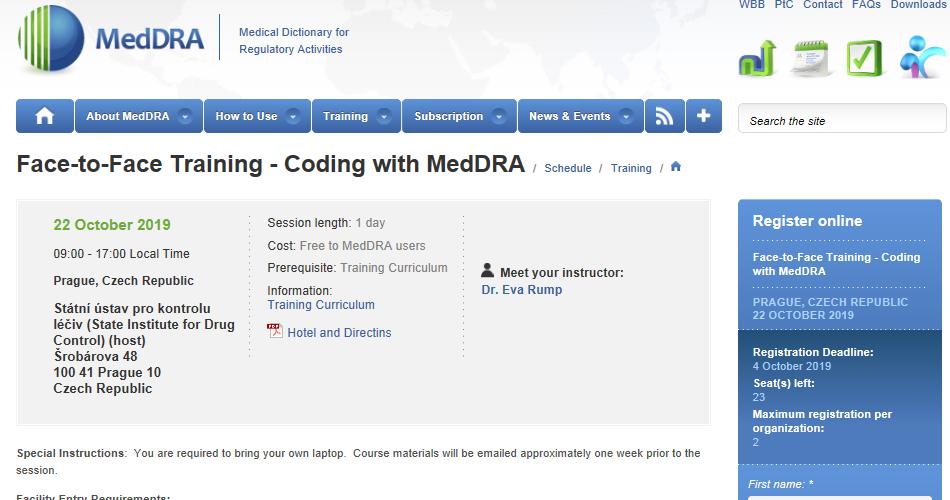Screen dimensions: 950x500
Task: Go to Training breadcrumb link
Action: (x=631, y=168)
